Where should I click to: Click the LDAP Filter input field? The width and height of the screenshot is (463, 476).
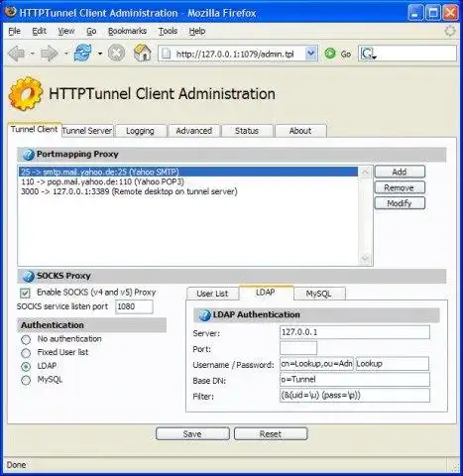point(355,396)
